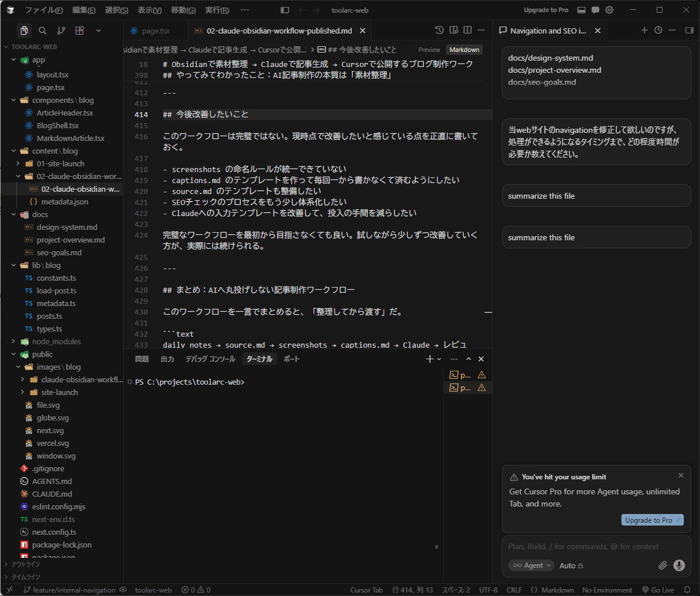This screenshot has height=596, width=700.
Task: Toggle the chat pane icon in title bar
Action: [595, 10]
